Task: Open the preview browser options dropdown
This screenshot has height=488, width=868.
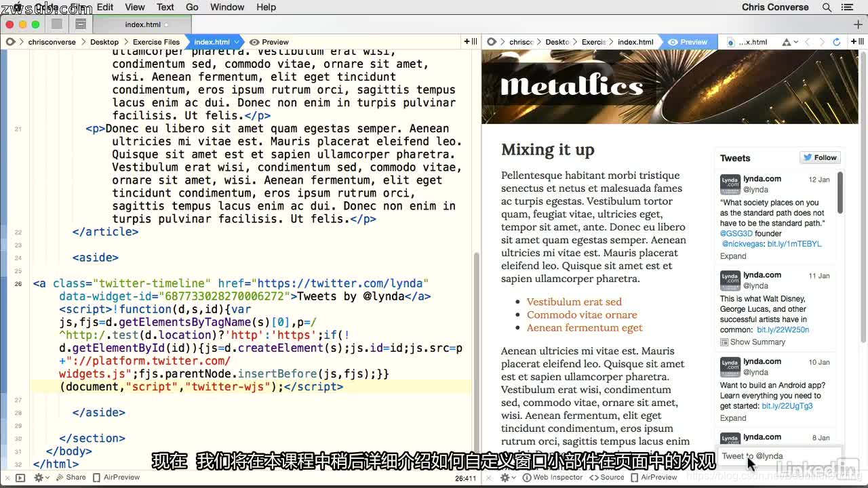Action: click(790, 42)
